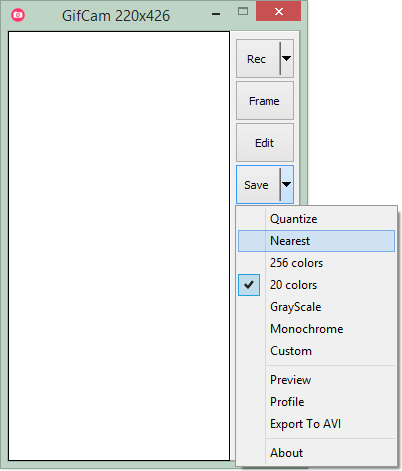
Task: Click the checkmark beside 20 colors
Action: (x=249, y=285)
